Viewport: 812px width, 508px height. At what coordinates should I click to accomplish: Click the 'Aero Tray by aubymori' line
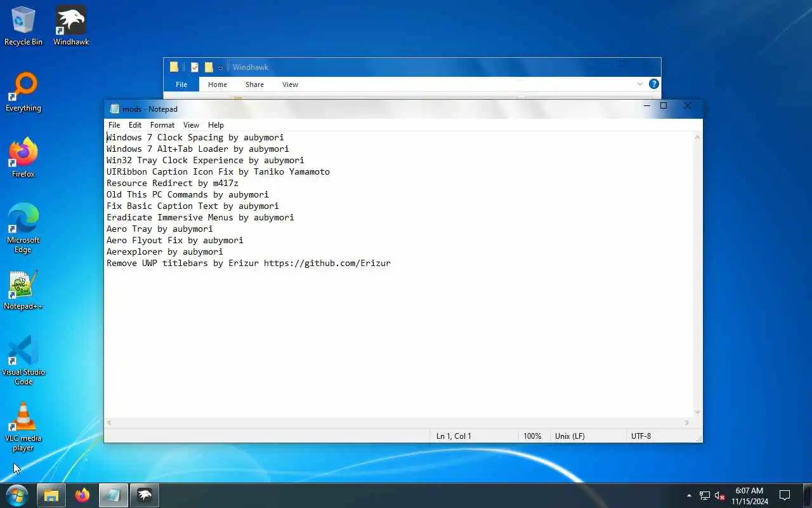pos(160,229)
